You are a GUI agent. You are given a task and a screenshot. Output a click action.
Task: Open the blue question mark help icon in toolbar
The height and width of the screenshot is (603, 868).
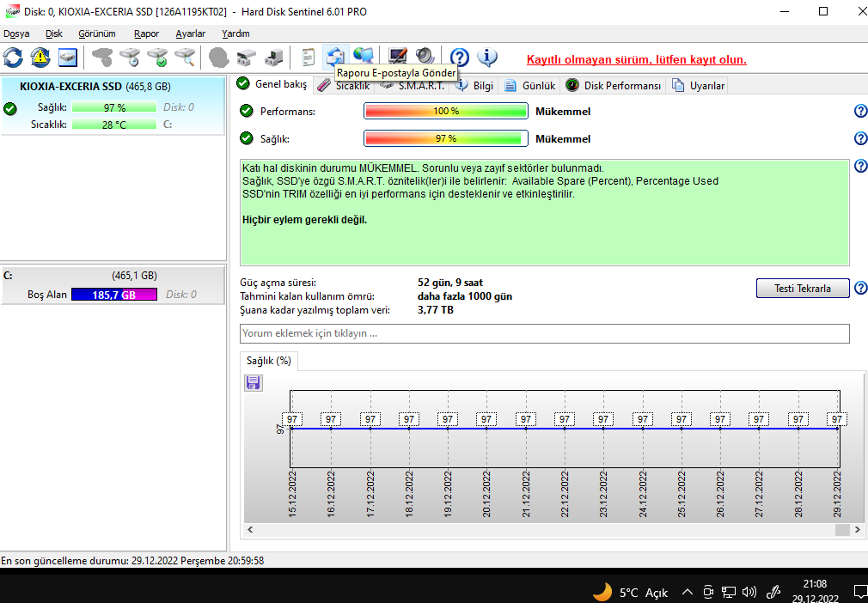coord(460,57)
